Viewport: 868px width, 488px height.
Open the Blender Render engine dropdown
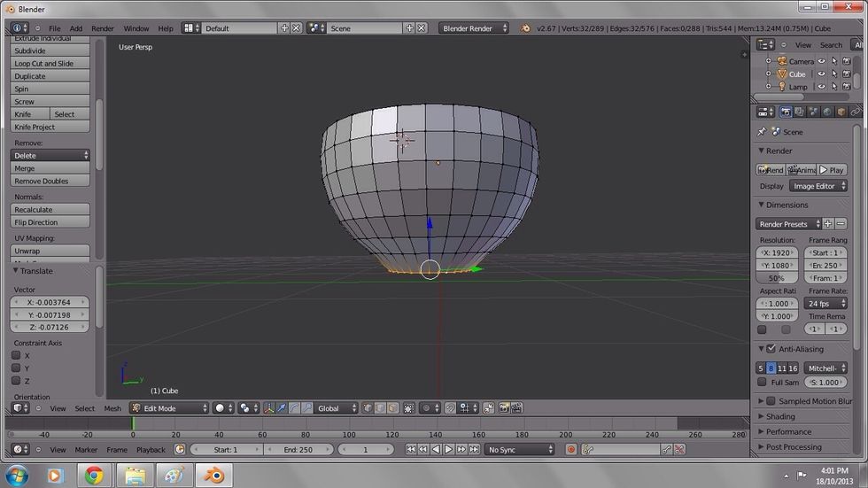(x=474, y=28)
